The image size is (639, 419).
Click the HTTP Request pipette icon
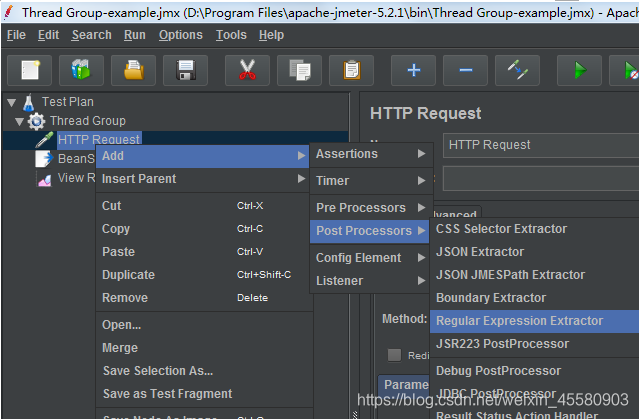pos(44,140)
